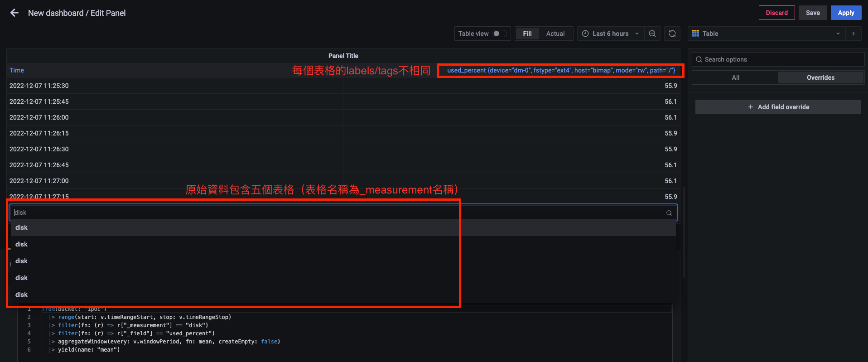
Task: Click the 55.9 value in 11:26:15 row
Action: point(670,133)
